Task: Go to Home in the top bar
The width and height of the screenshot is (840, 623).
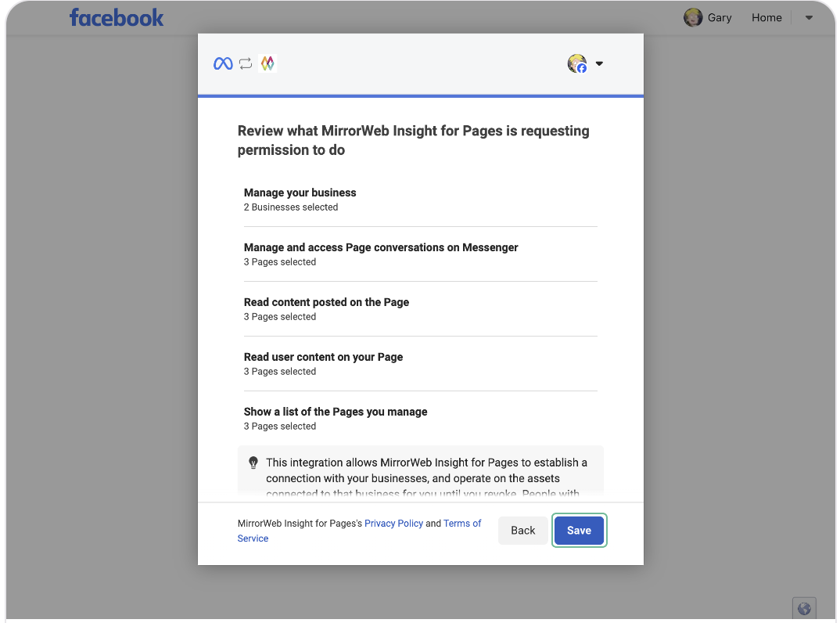Action: click(x=766, y=18)
